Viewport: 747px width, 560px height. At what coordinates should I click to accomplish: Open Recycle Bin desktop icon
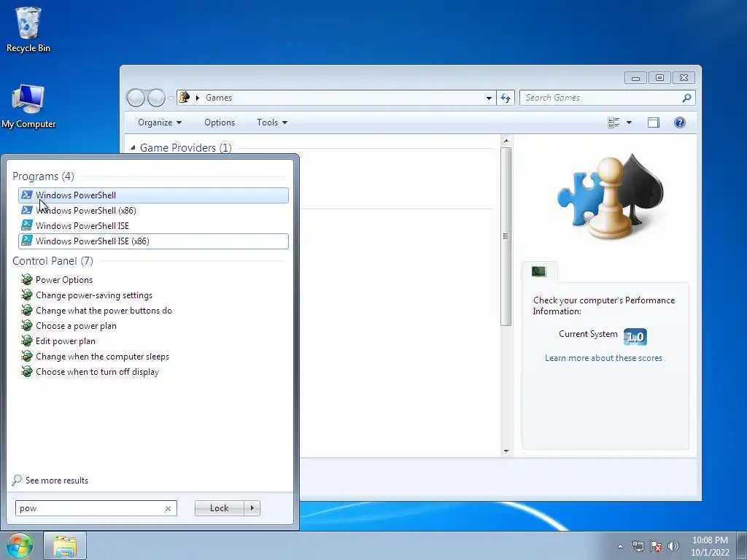coord(28,29)
